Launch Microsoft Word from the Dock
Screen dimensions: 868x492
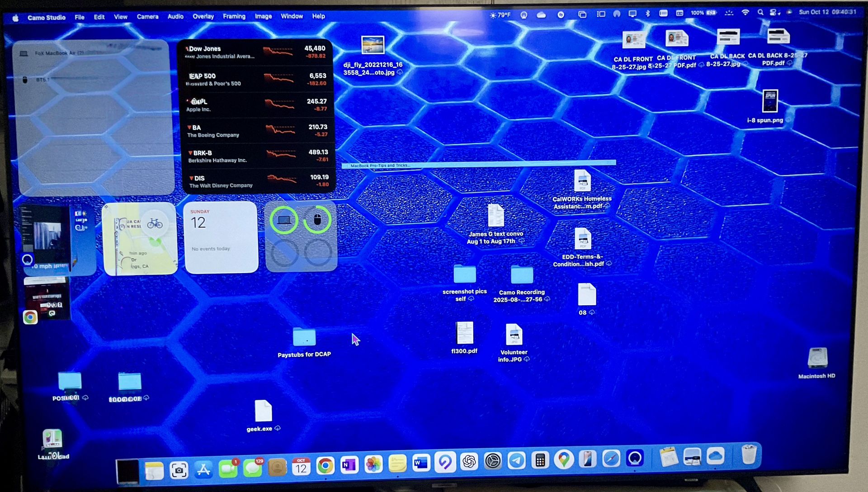[421, 463]
